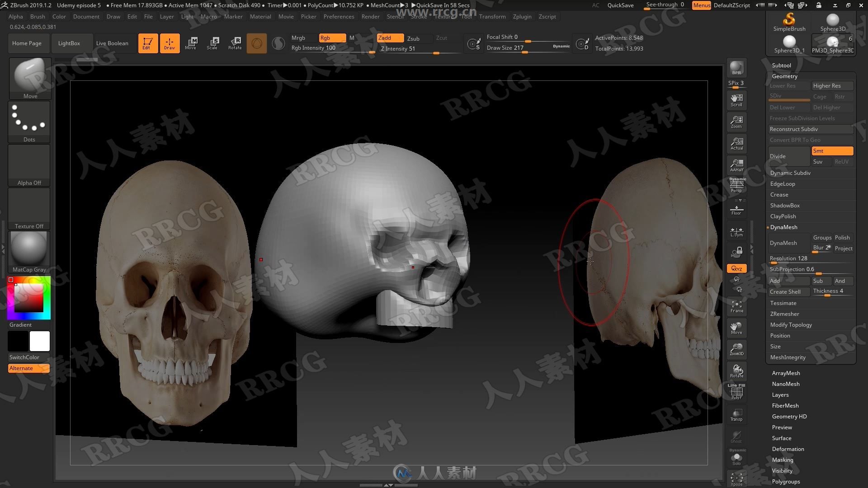Open the Document menu
The image size is (868, 488).
(x=86, y=17)
